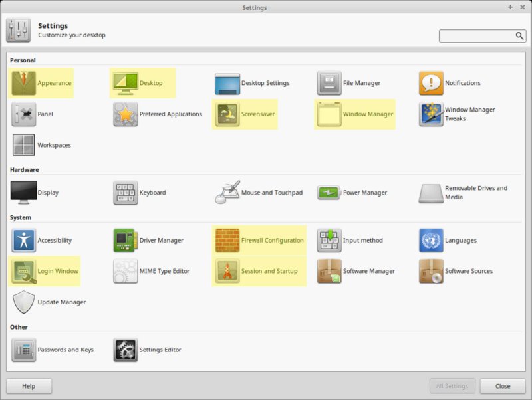The width and height of the screenshot is (532, 400).
Task: Open Firewall Configuration brick wall icon
Action: (x=227, y=241)
